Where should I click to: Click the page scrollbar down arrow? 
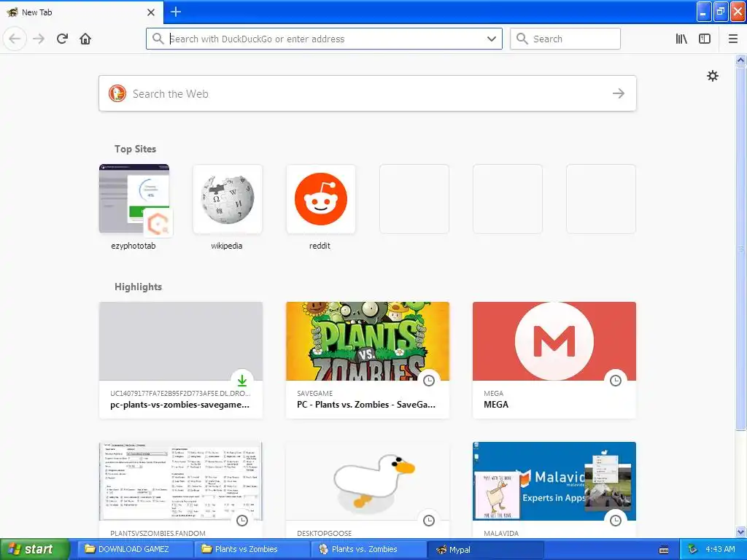click(x=740, y=532)
